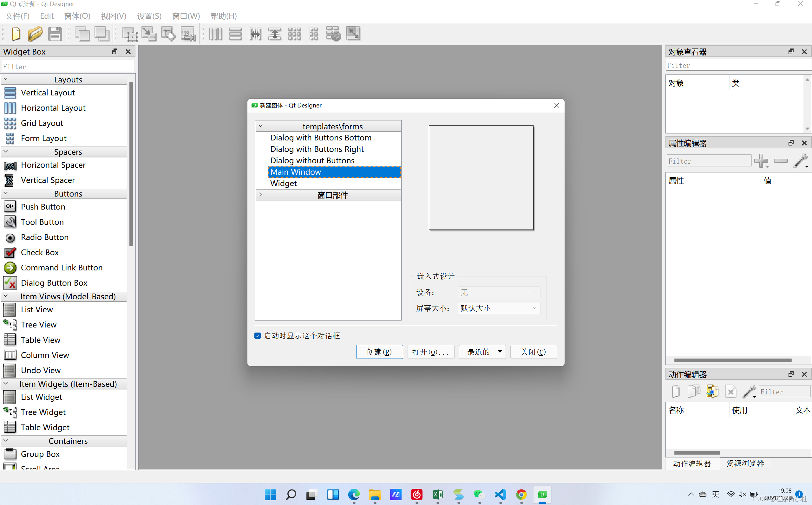Click the 创建(R) button
The width and height of the screenshot is (812, 505).
(379, 352)
